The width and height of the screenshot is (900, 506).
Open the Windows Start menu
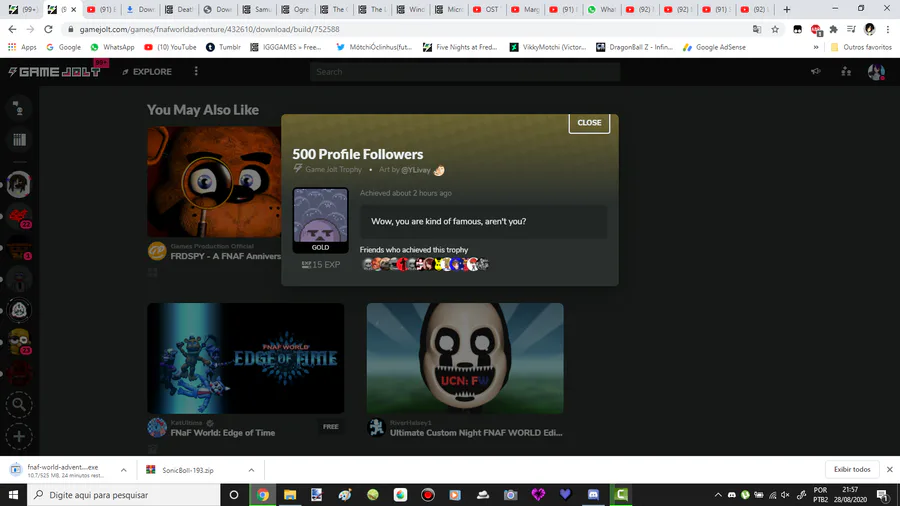13,495
